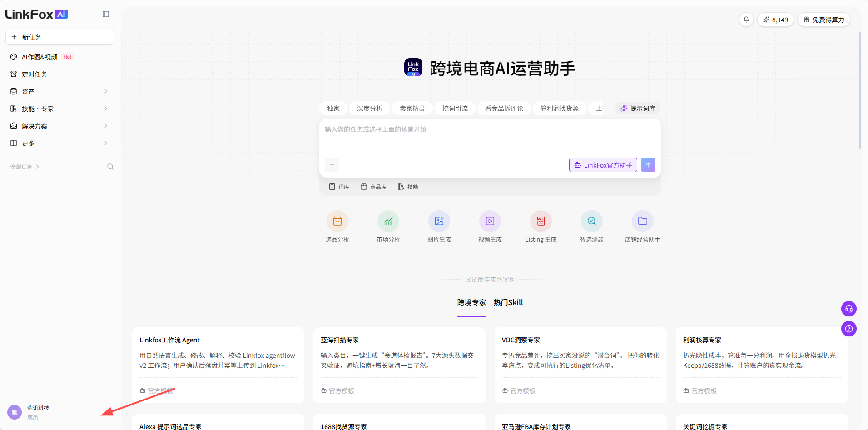Open the 利润核算专家 card
The image size is (868, 430).
762,365
